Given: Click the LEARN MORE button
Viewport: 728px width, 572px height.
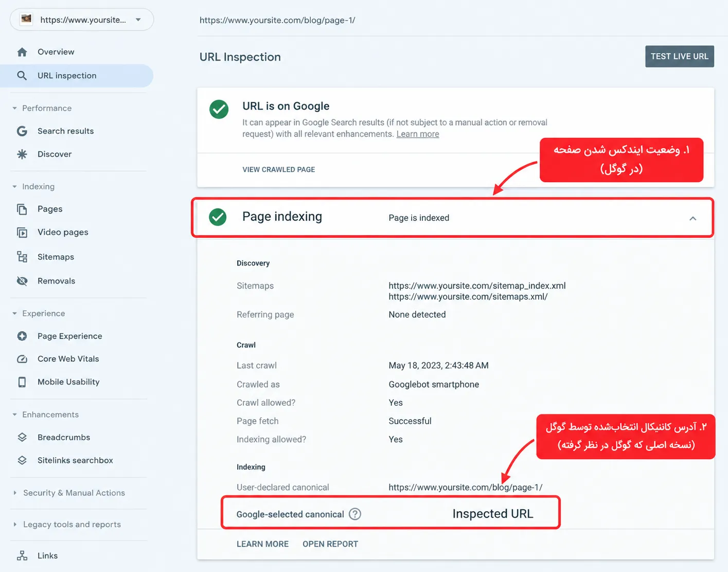Looking at the screenshot, I should tap(262, 544).
